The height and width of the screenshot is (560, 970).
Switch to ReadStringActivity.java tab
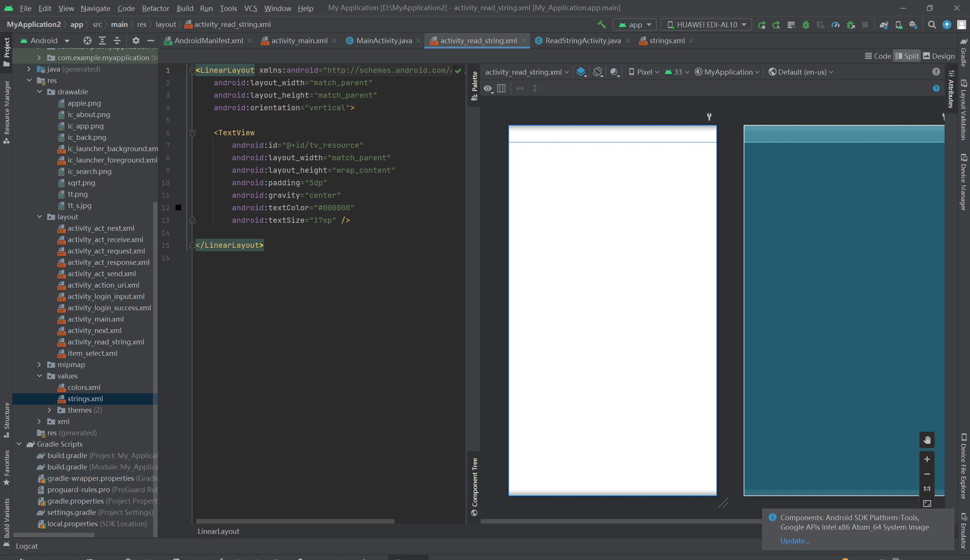tap(582, 41)
